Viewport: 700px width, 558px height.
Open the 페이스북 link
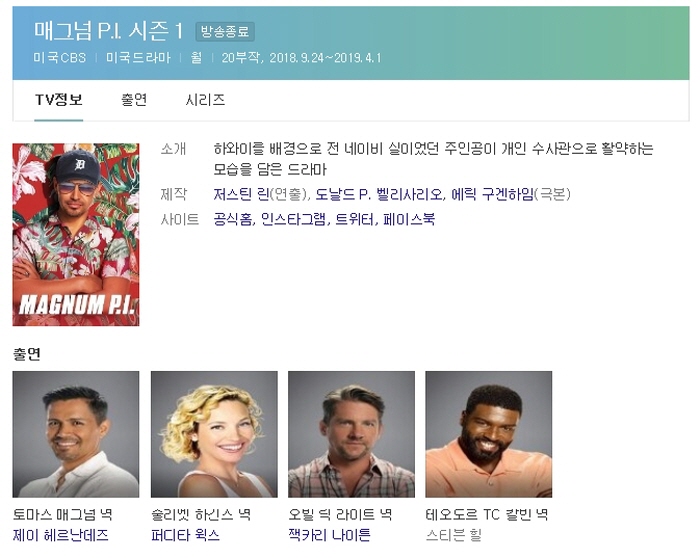(409, 219)
